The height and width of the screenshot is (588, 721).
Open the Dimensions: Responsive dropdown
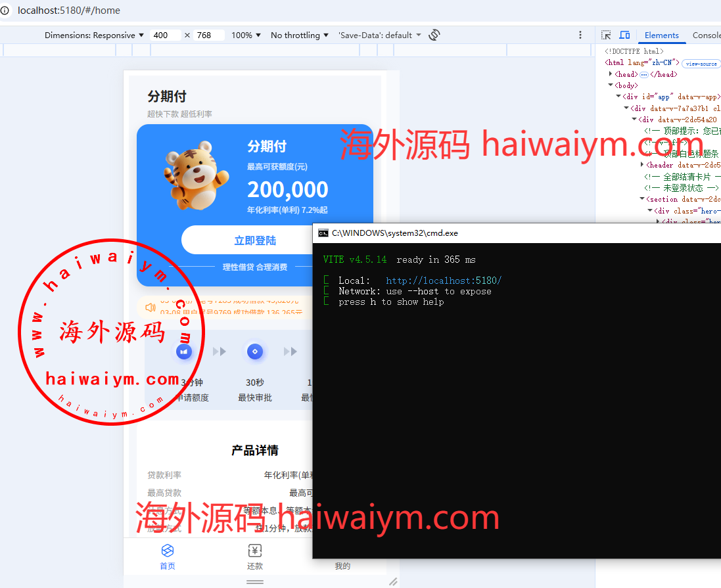tap(94, 35)
